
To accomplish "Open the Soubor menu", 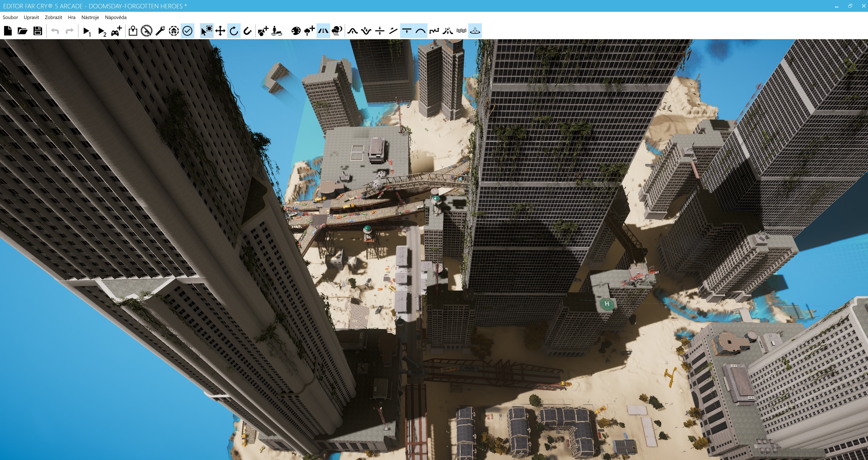I will (10, 17).
